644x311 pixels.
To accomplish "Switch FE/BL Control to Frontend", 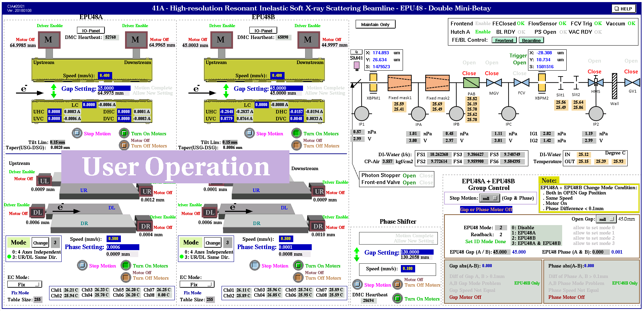I will [x=504, y=40].
